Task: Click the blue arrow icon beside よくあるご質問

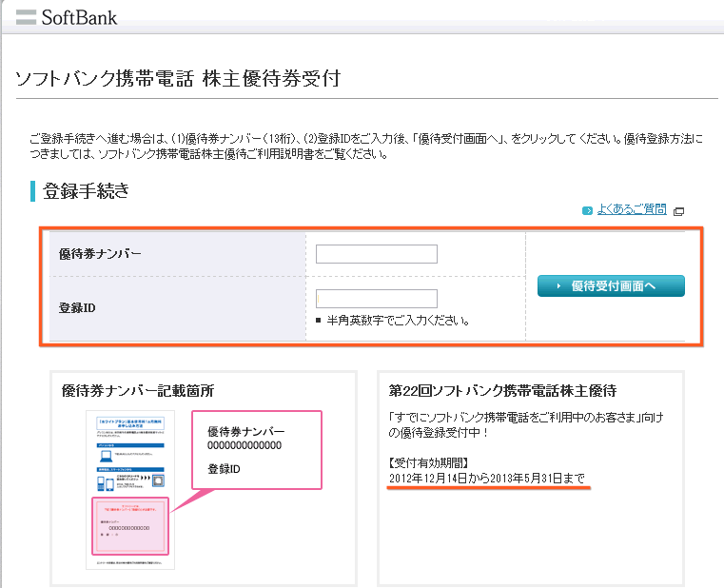Action: pyautogui.click(x=587, y=210)
